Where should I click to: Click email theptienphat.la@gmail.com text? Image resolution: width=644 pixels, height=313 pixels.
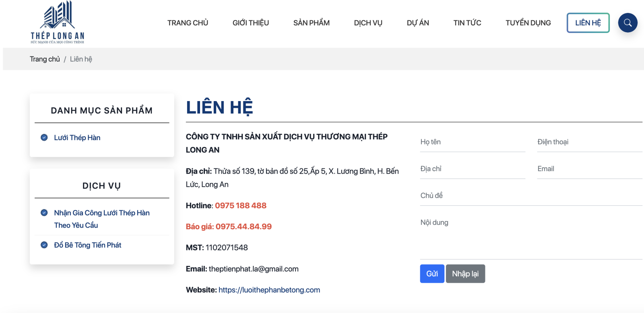(254, 269)
